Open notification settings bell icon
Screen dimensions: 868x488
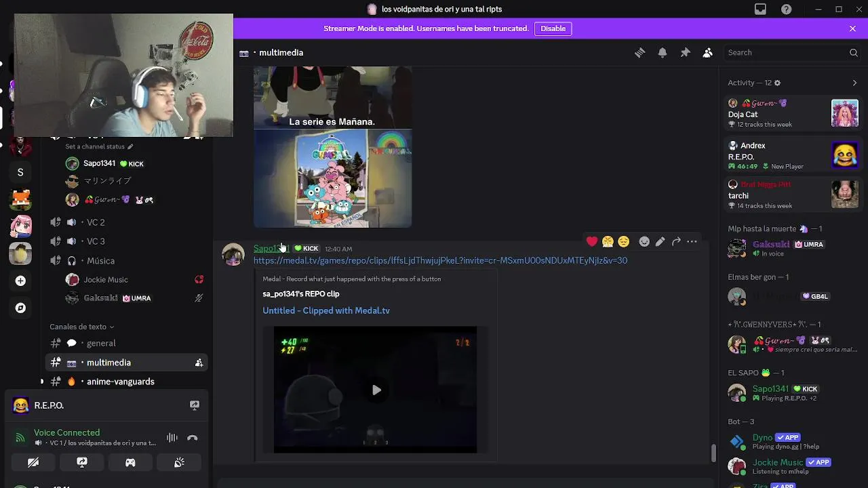coord(663,53)
